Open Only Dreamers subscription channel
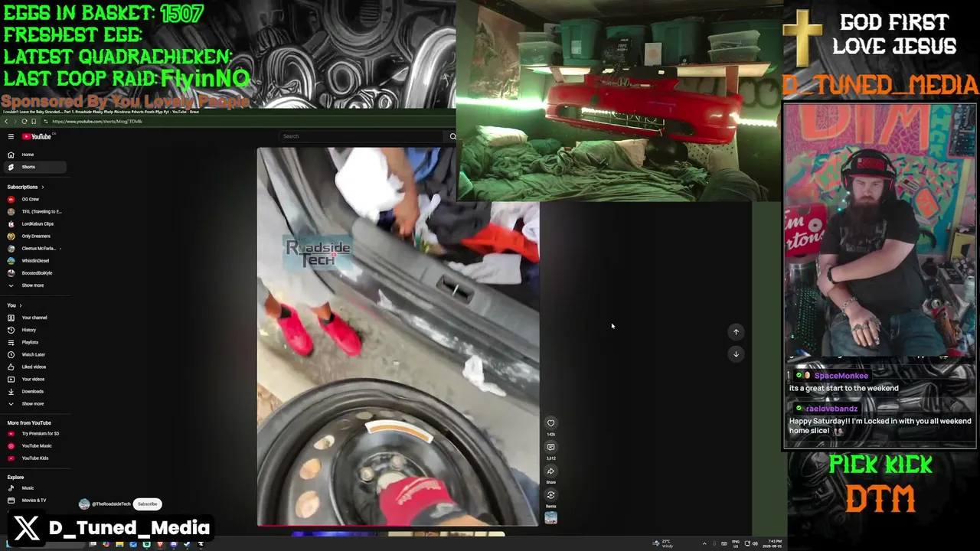Screen dimensions: 980x551 tap(36, 236)
